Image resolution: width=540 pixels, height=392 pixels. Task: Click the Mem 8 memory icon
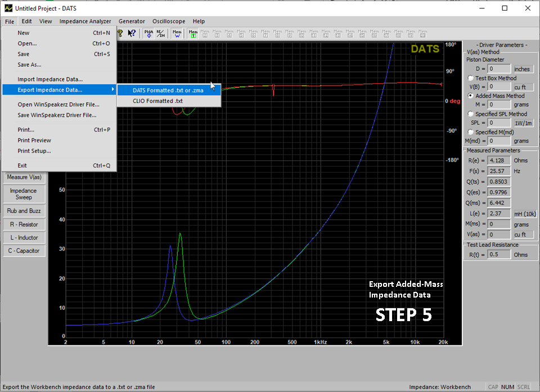click(x=277, y=33)
